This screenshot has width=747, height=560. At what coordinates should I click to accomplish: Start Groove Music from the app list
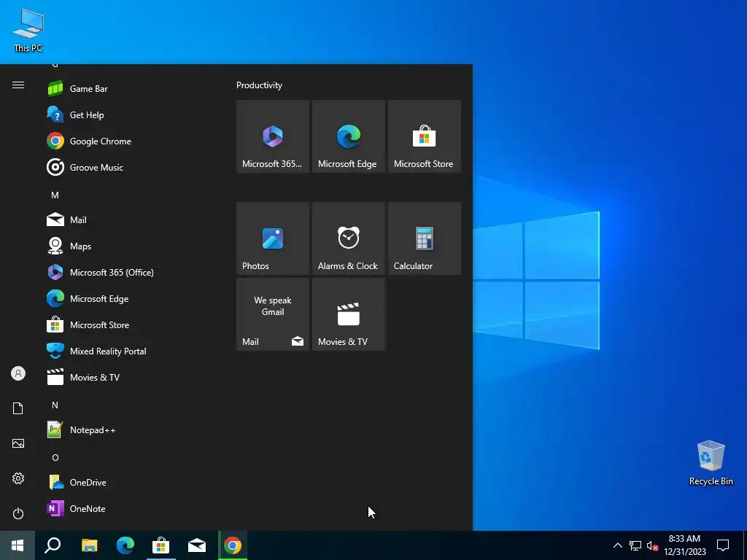(x=128, y=167)
